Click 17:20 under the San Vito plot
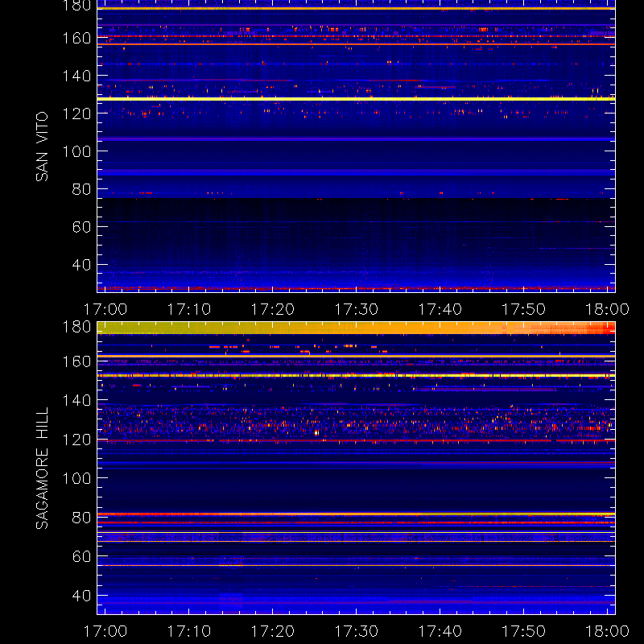 [x=273, y=309]
